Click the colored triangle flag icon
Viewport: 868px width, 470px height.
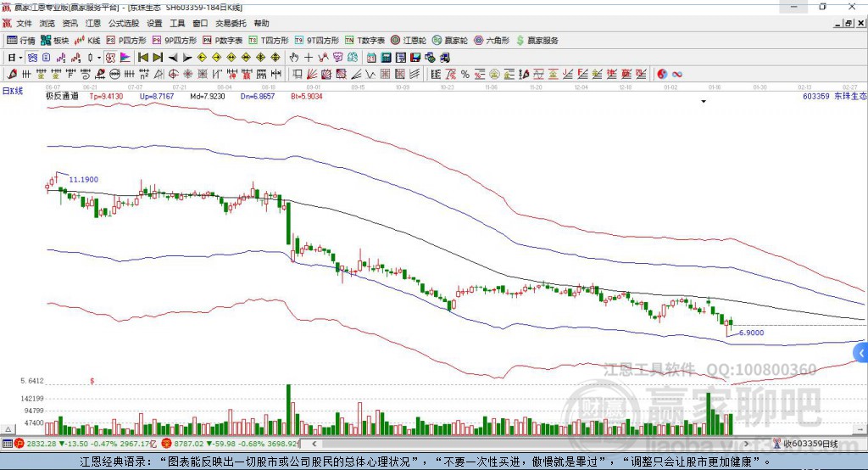pos(125,58)
